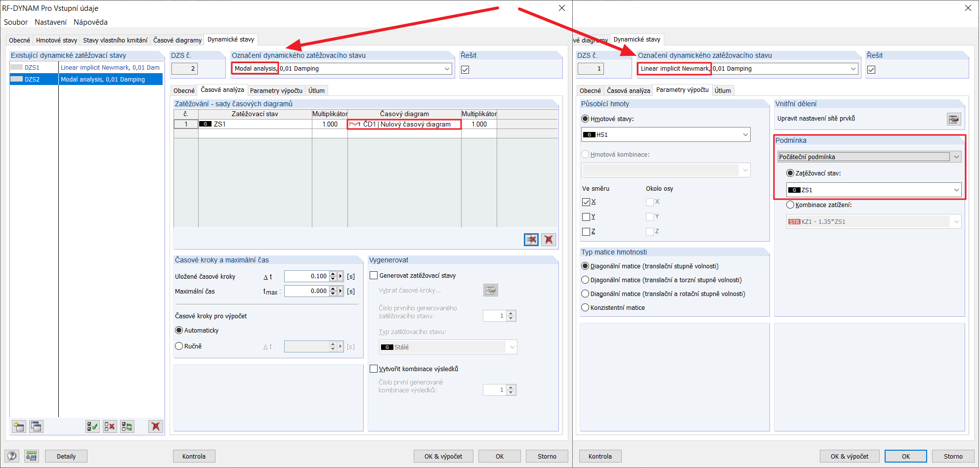
Task: Switch to the Stavy vlastního kmitání tab
Action: [x=115, y=40]
